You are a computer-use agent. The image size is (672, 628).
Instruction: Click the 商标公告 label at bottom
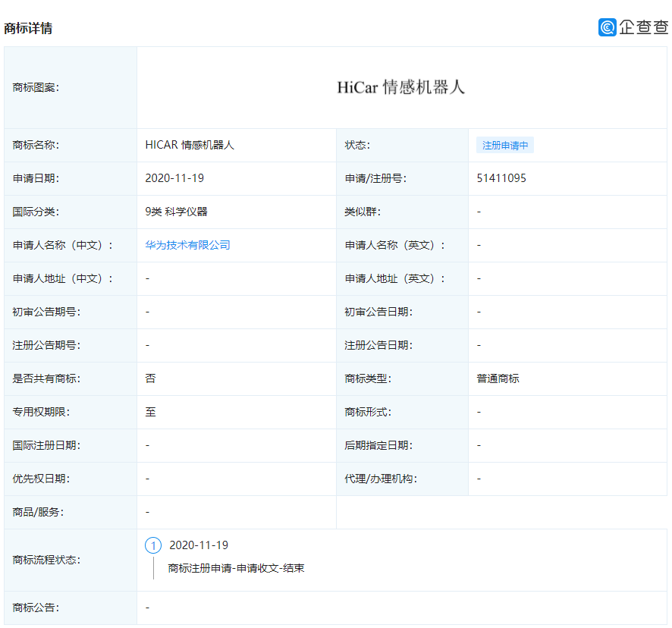[36, 608]
